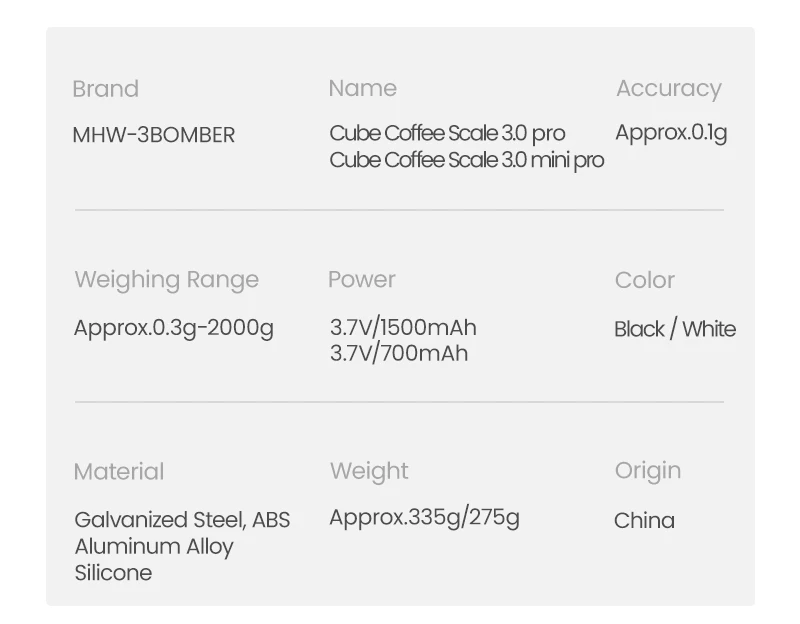
Task: Click the Material heading
Action: tap(119, 471)
